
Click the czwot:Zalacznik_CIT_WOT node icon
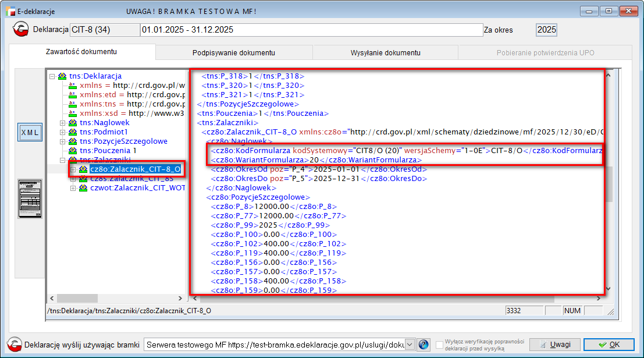83,188
